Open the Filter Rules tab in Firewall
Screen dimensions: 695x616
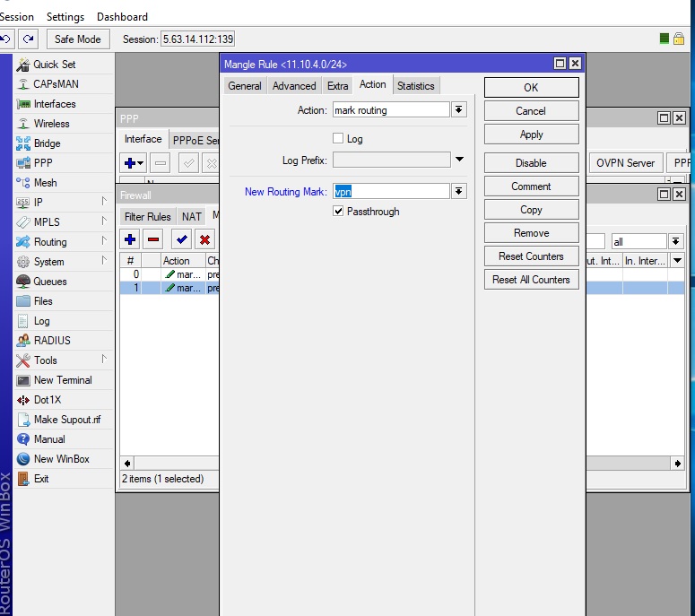pyautogui.click(x=147, y=217)
